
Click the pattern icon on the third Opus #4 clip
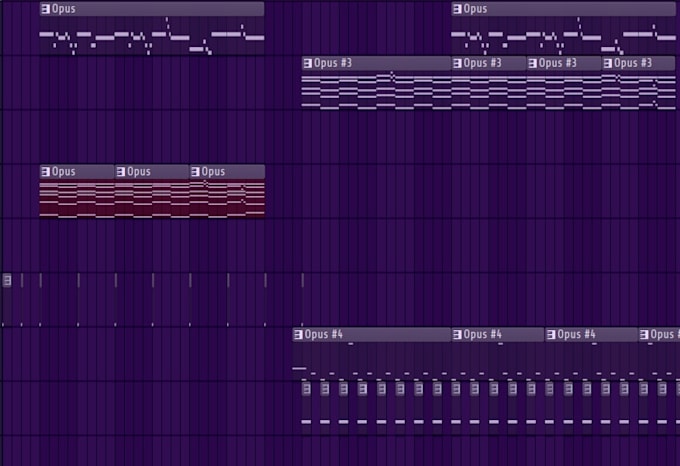point(551,335)
